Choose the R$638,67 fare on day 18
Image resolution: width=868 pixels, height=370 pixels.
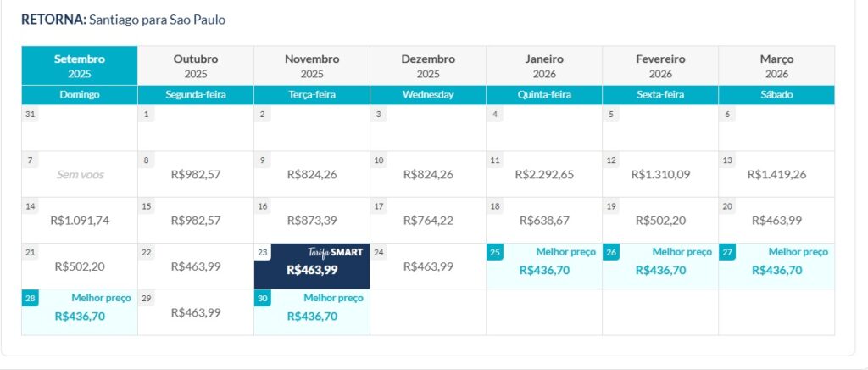click(x=544, y=221)
